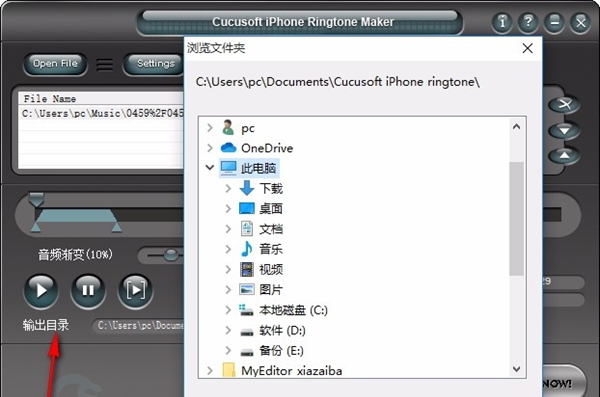
Task: Expand the 桌面 folder
Action: pyautogui.click(x=228, y=209)
